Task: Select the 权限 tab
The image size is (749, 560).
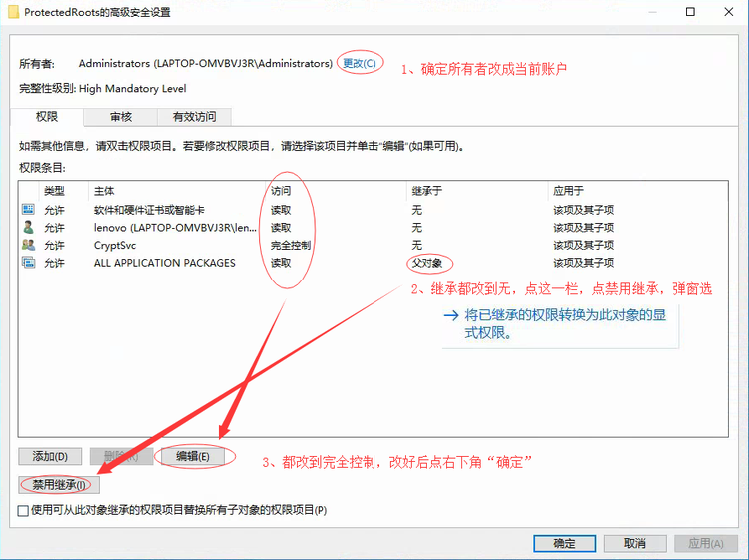Action: click(47, 117)
